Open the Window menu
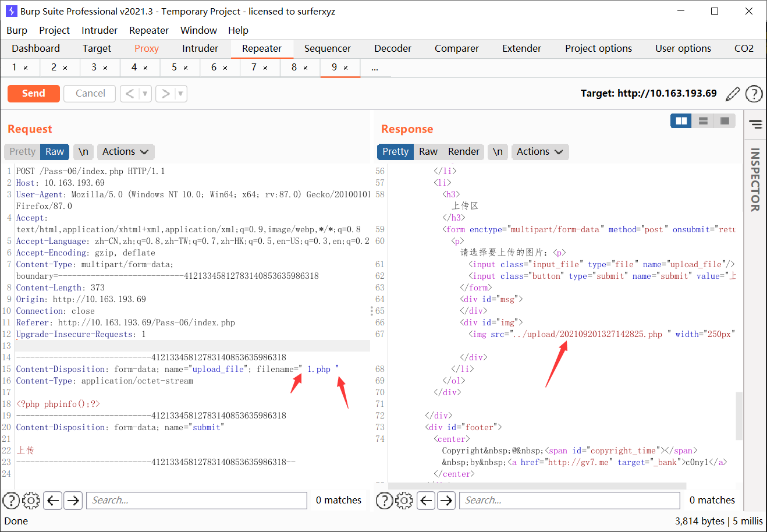The width and height of the screenshot is (767, 532). [x=198, y=30]
